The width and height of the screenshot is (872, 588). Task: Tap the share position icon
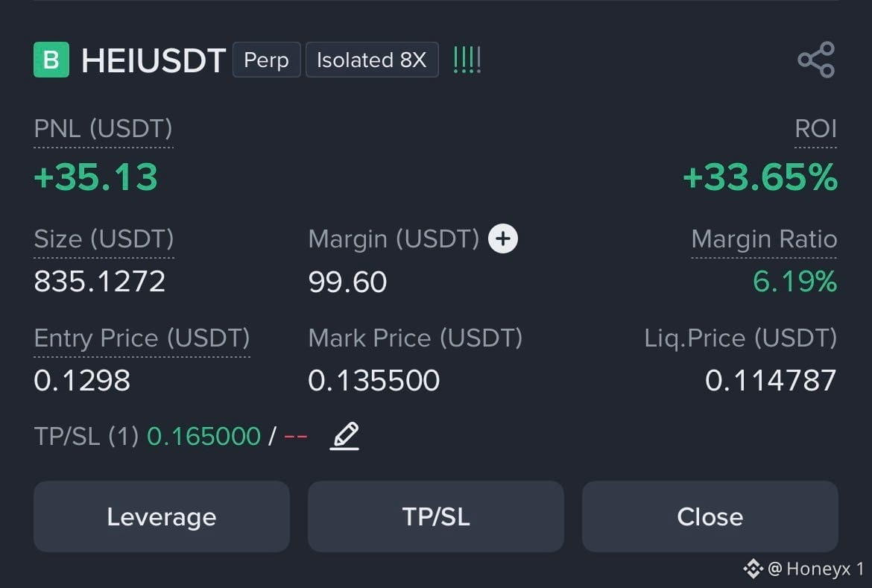point(816,60)
